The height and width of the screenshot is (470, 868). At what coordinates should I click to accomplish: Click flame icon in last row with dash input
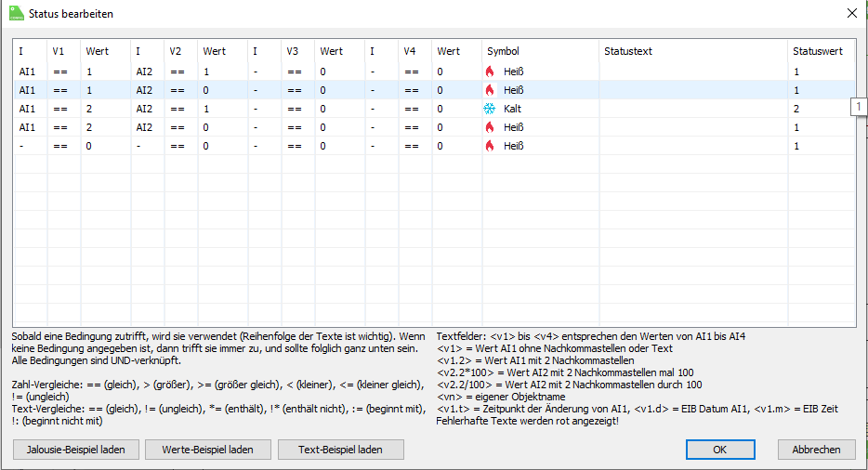tap(490, 146)
